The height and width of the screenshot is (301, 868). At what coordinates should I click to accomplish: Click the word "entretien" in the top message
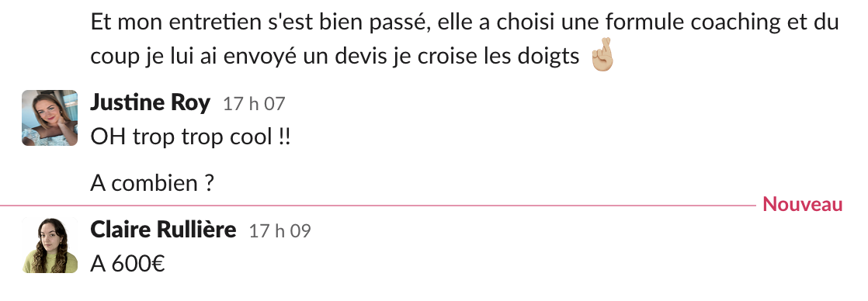[x=216, y=22]
